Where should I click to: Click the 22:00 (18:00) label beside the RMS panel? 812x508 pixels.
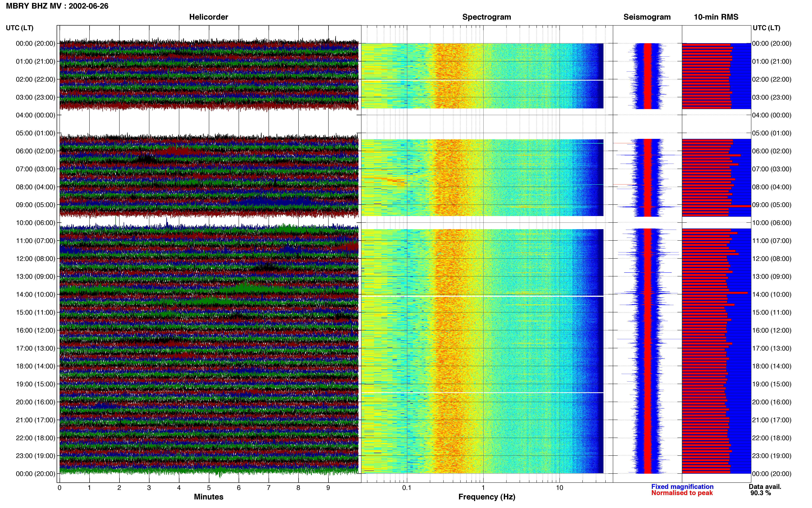[x=772, y=438]
